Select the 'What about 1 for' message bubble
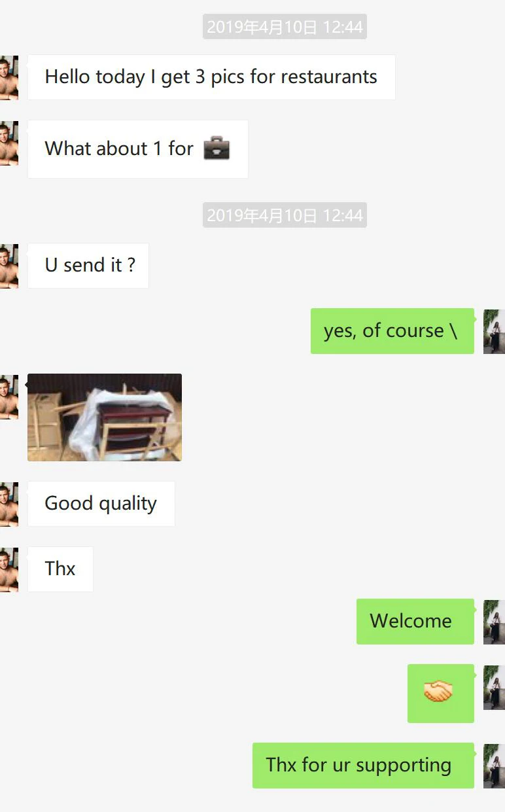505x812 pixels. [138, 149]
